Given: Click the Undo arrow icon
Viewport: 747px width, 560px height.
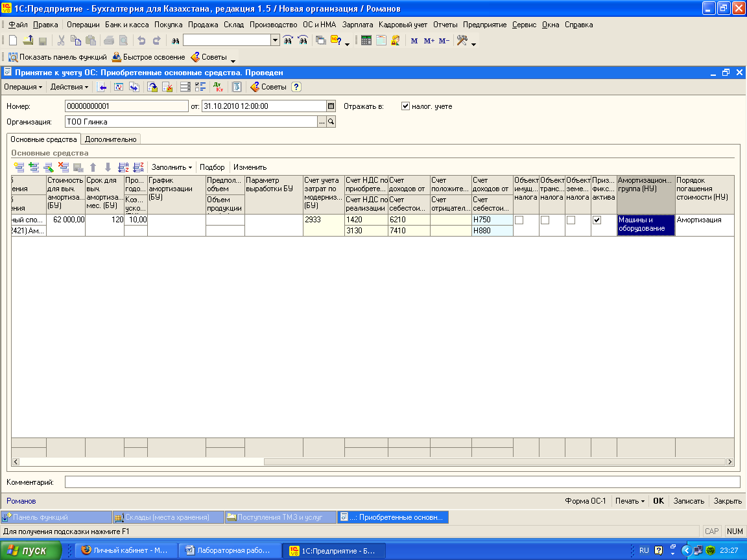Looking at the screenshot, I should 141,41.
